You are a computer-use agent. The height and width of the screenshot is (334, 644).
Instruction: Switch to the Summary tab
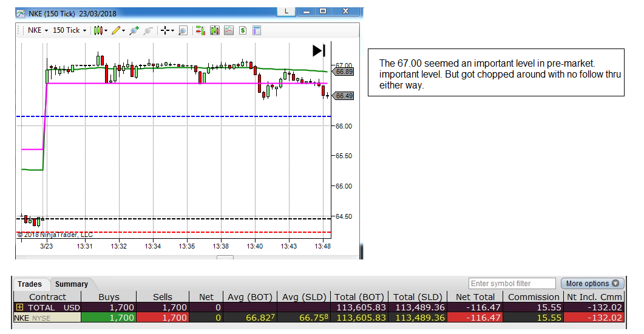(72, 284)
